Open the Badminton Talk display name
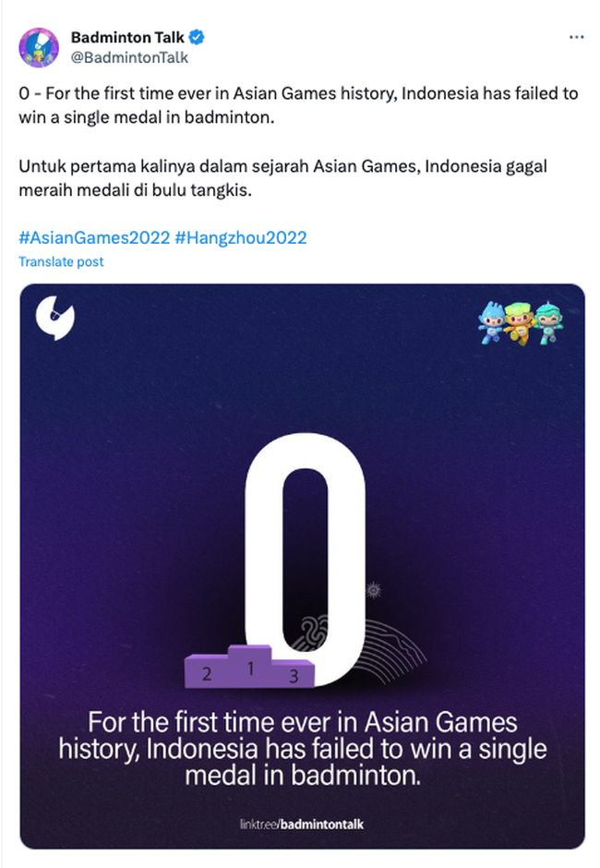This screenshot has width=600, height=868. point(127,37)
